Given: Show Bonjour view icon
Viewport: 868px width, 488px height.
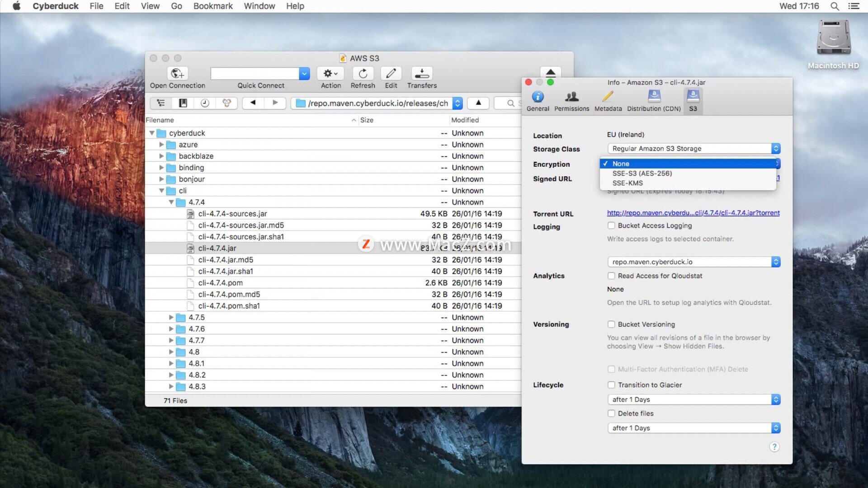Looking at the screenshot, I should [226, 103].
